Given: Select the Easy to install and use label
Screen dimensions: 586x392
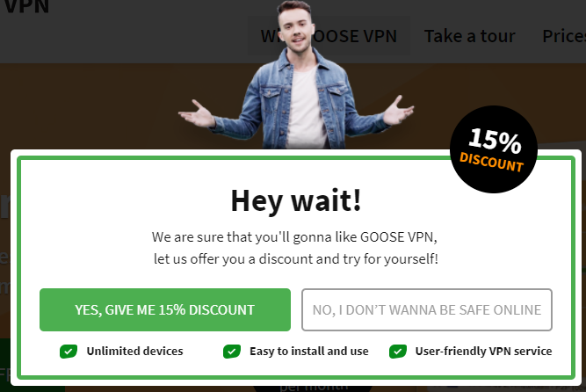Looking at the screenshot, I should (309, 352).
